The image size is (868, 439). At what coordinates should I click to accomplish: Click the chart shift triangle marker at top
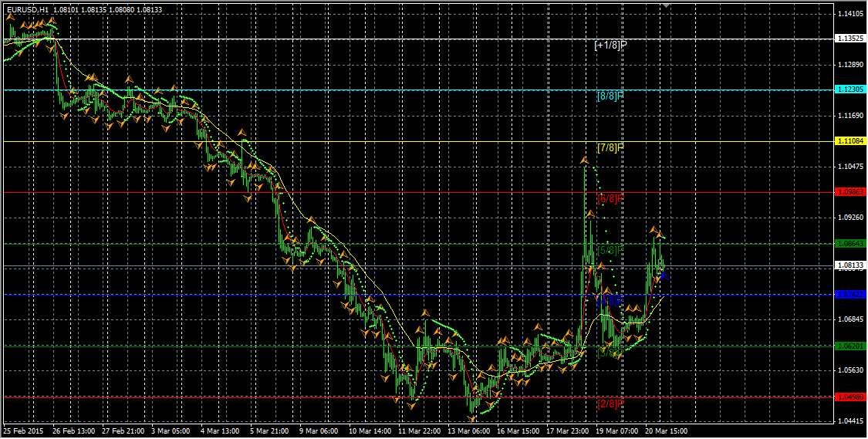tap(667, 5)
